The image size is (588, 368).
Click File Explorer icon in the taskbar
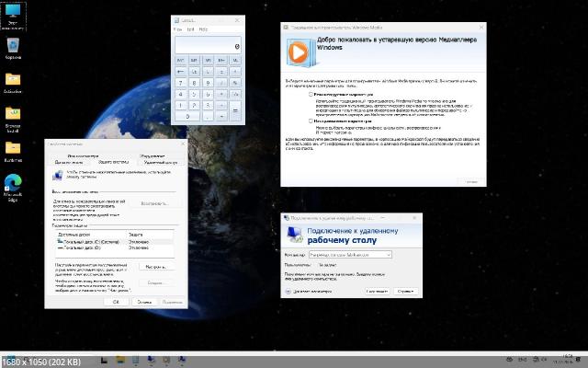[121, 360]
